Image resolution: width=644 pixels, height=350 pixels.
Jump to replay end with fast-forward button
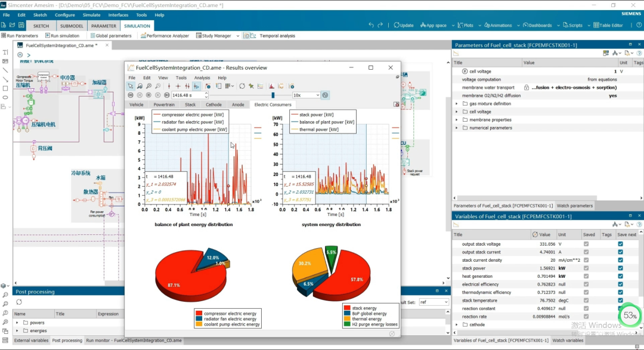(x=166, y=95)
